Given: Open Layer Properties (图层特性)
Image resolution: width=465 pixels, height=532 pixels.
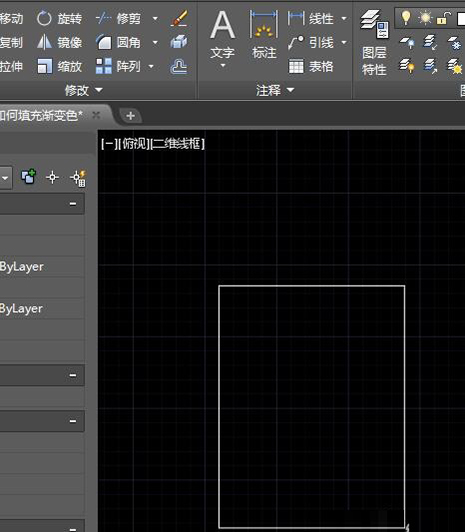Looking at the screenshot, I should tap(374, 42).
